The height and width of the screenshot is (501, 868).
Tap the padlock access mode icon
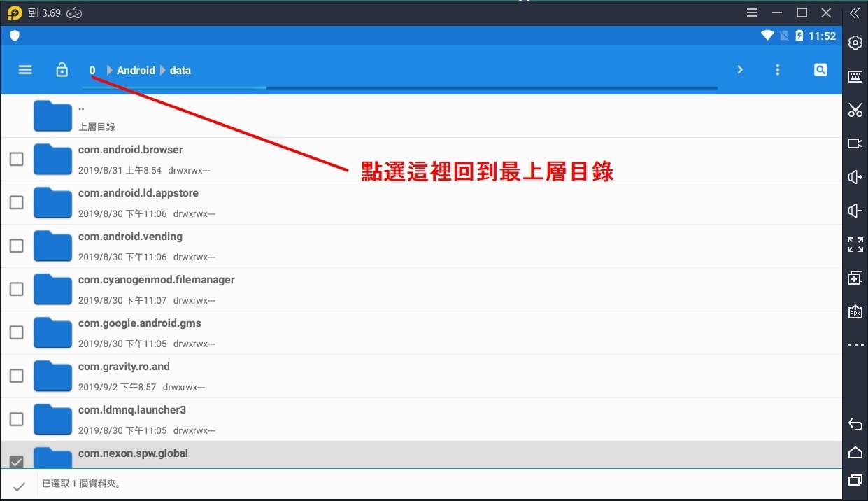click(x=62, y=70)
